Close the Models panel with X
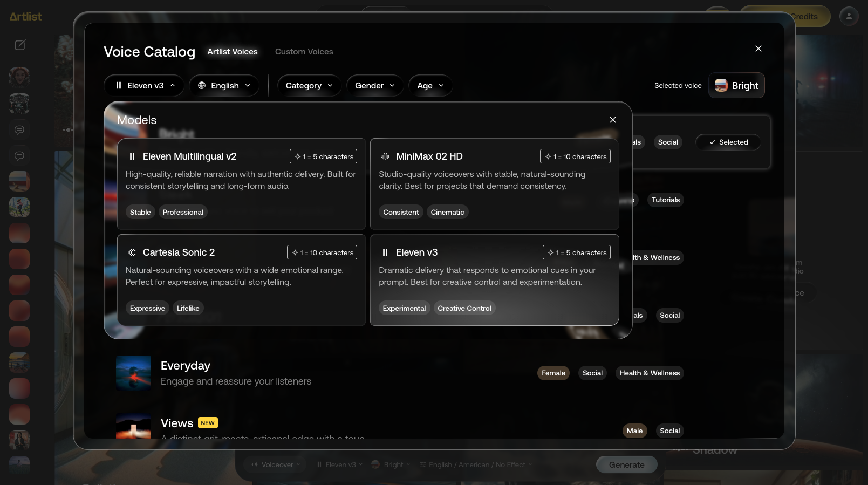This screenshot has height=485, width=868. click(x=613, y=120)
